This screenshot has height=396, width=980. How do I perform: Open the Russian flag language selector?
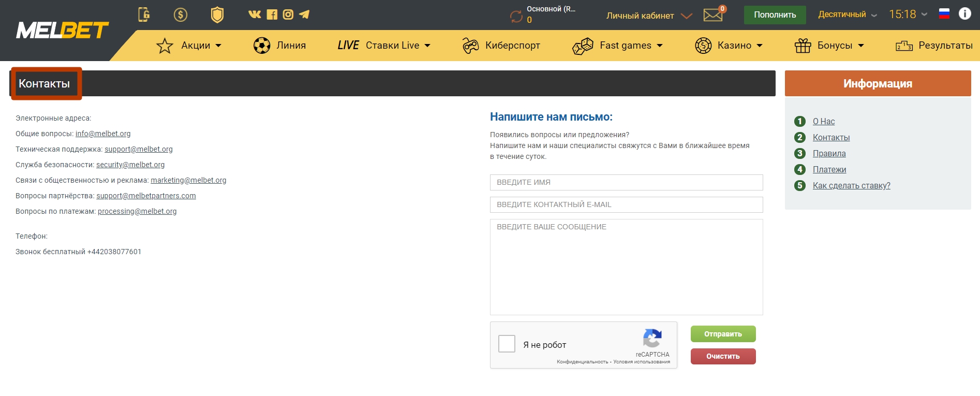point(944,14)
